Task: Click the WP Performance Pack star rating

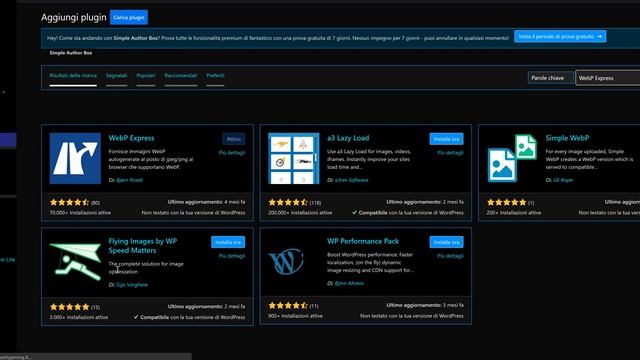Action: tap(288, 305)
